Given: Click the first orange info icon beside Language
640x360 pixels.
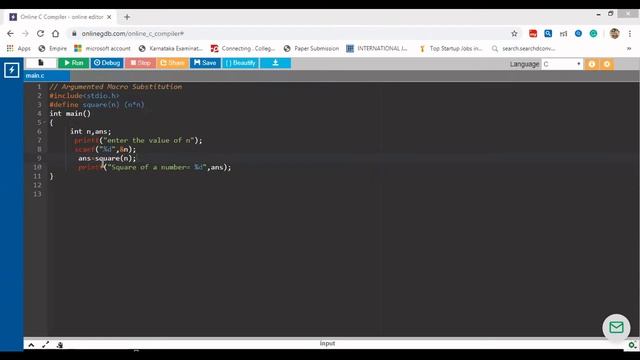Looking at the screenshot, I should 592,64.
